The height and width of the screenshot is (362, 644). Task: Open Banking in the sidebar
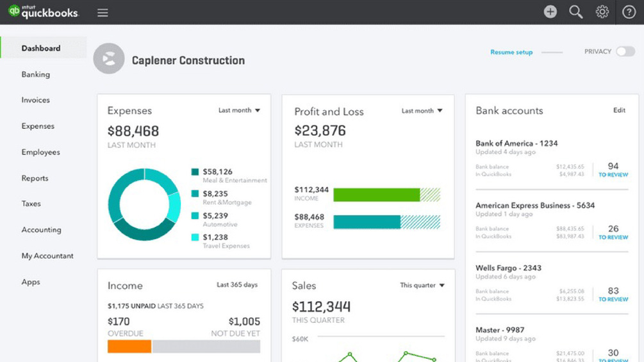tap(36, 74)
